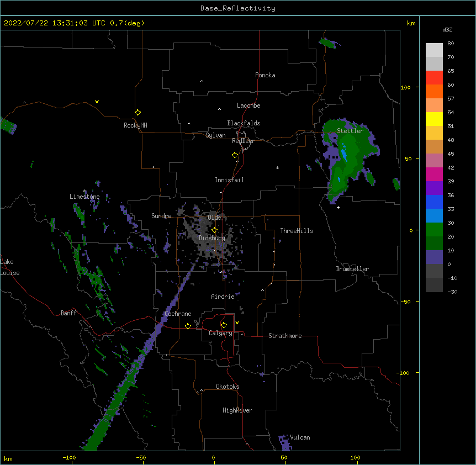Pick the red 60-65 dBZ legend swatch

tap(434, 78)
